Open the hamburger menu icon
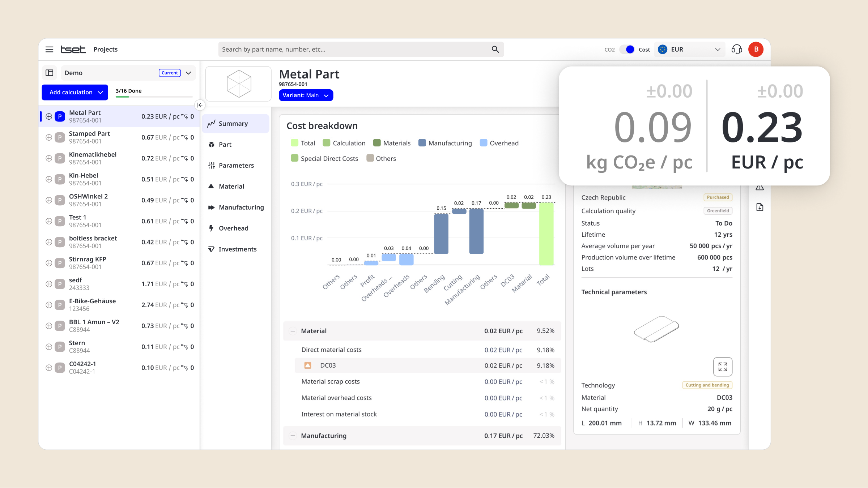This screenshot has height=488, width=868. pos(50,50)
